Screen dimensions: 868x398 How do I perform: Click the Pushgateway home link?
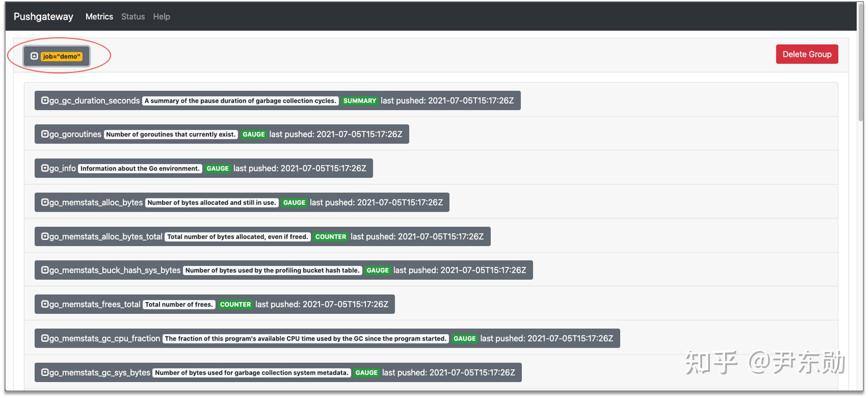pos(43,16)
